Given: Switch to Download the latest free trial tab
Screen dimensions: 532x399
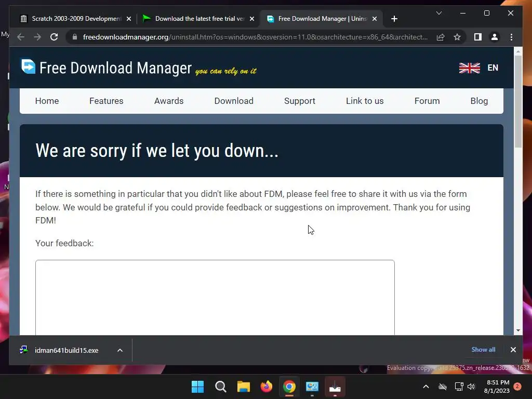Looking at the screenshot, I should [199, 19].
